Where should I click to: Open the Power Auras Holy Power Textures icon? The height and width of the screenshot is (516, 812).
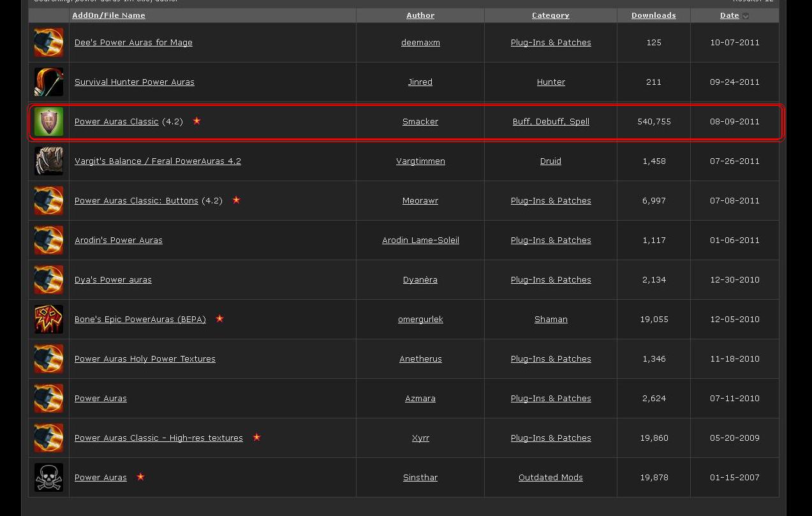(48, 359)
